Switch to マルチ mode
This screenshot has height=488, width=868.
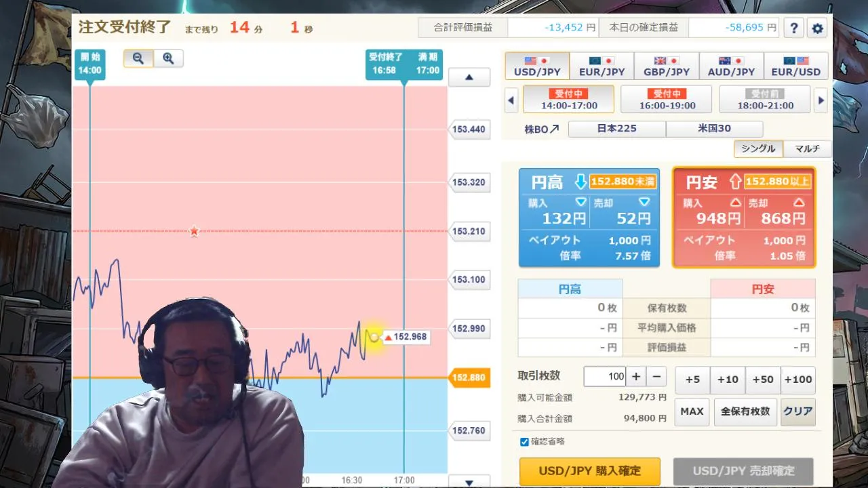click(807, 148)
